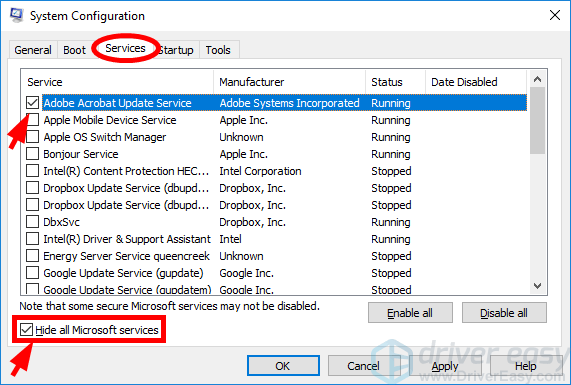
Task: Open the Tools tab
Action: [x=218, y=50]
